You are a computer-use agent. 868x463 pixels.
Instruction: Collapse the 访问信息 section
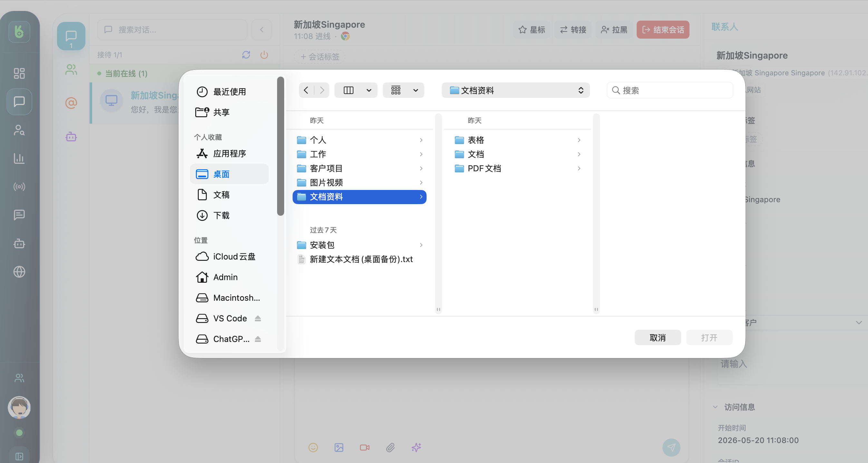click(715, 407)
